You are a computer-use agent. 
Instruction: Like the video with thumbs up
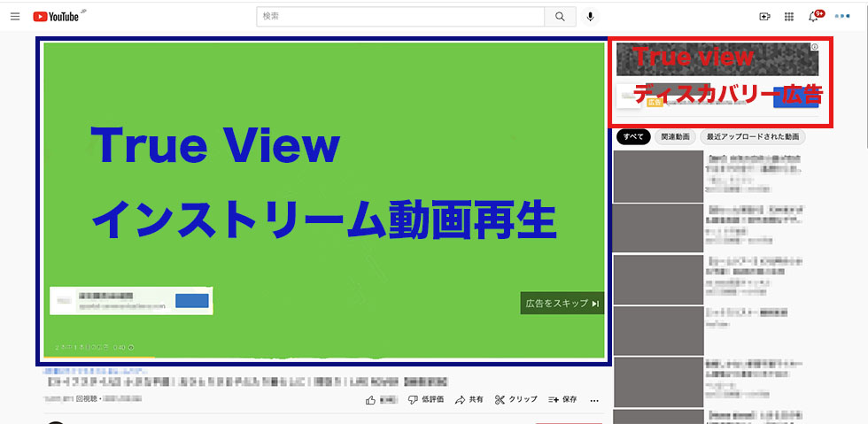tap(371, 400)
